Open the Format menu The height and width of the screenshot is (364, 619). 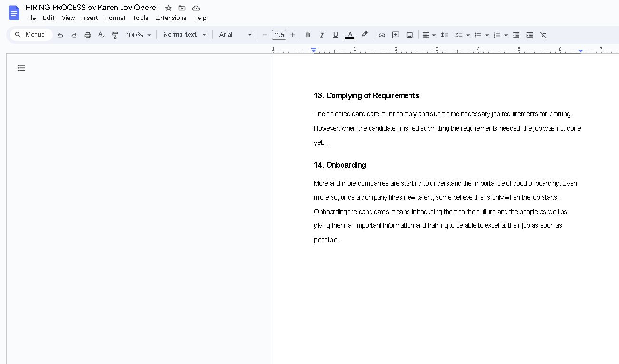click(x=115, y=18)
